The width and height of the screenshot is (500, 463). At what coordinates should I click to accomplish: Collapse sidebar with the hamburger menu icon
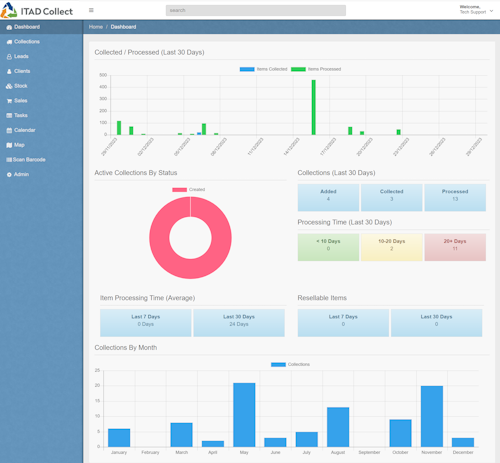pyautogui.click(x=91, y=10)
